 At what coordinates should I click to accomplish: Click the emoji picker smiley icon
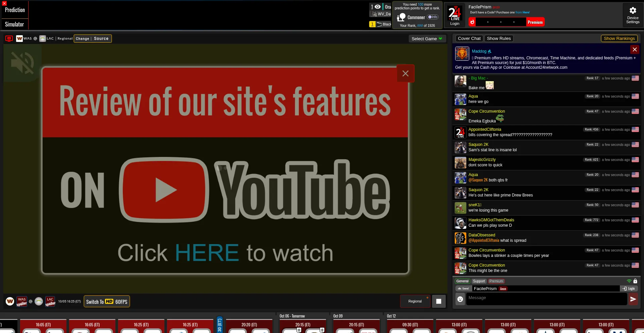pos(460,299)
